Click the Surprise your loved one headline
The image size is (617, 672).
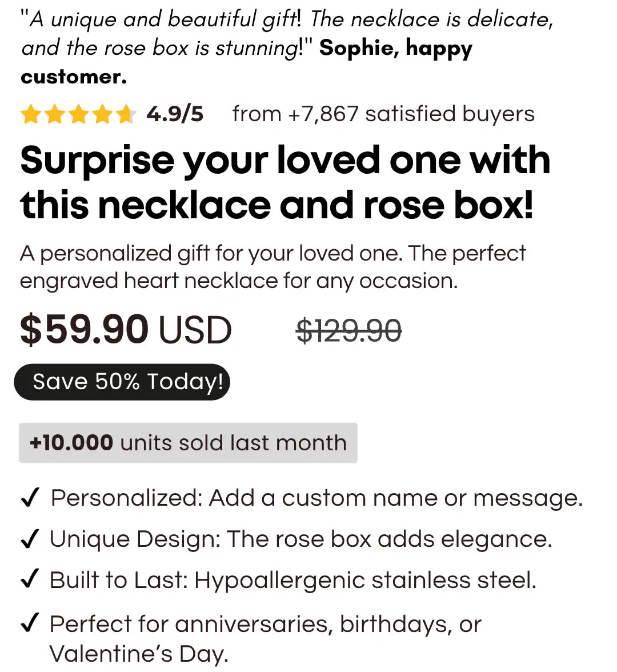285,182
